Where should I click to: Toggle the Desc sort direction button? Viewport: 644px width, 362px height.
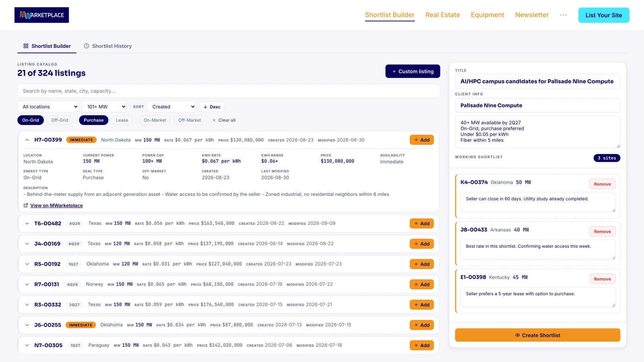212,107
